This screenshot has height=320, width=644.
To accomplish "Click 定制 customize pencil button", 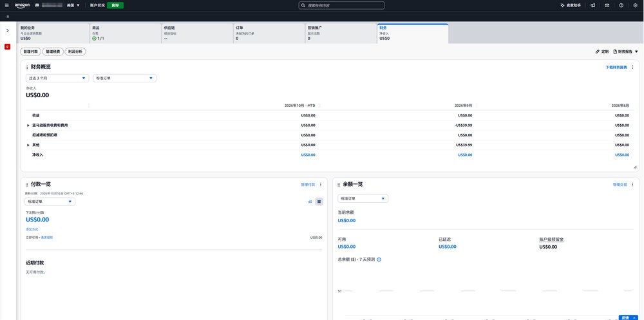I will tap(602, 52).
